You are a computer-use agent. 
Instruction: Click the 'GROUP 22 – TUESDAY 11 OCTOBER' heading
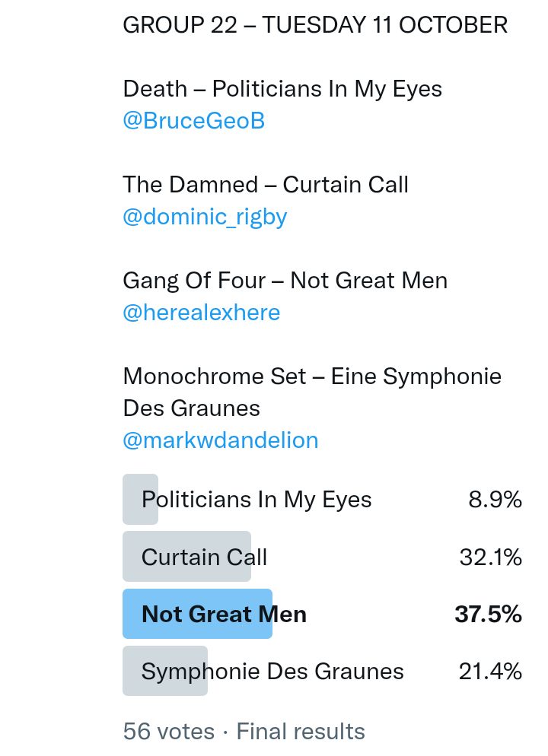(x=315, y=25)
